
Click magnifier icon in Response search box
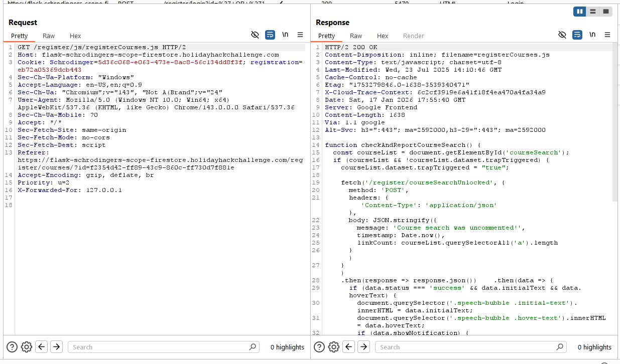560,346
